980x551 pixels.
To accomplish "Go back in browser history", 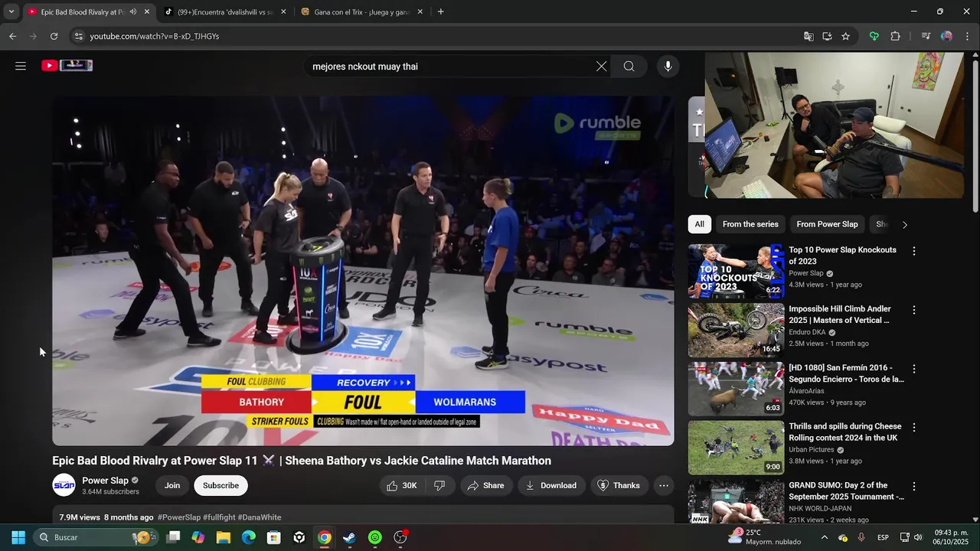I will point(12,36).
